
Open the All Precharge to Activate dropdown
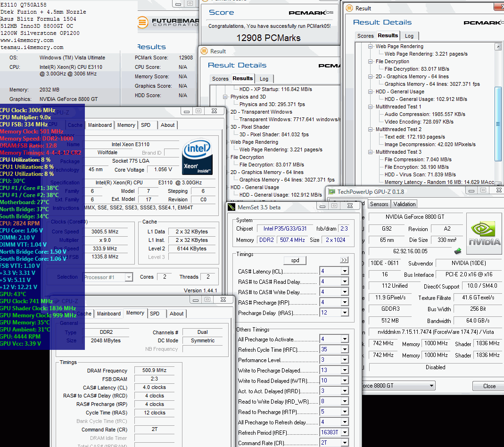tap(345, 339)
